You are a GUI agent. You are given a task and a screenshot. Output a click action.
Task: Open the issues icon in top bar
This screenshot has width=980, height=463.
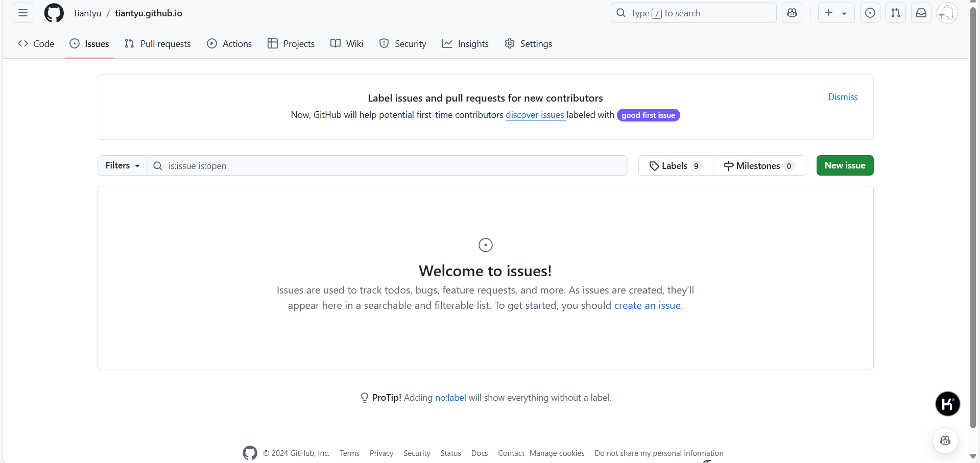point(870,13)
